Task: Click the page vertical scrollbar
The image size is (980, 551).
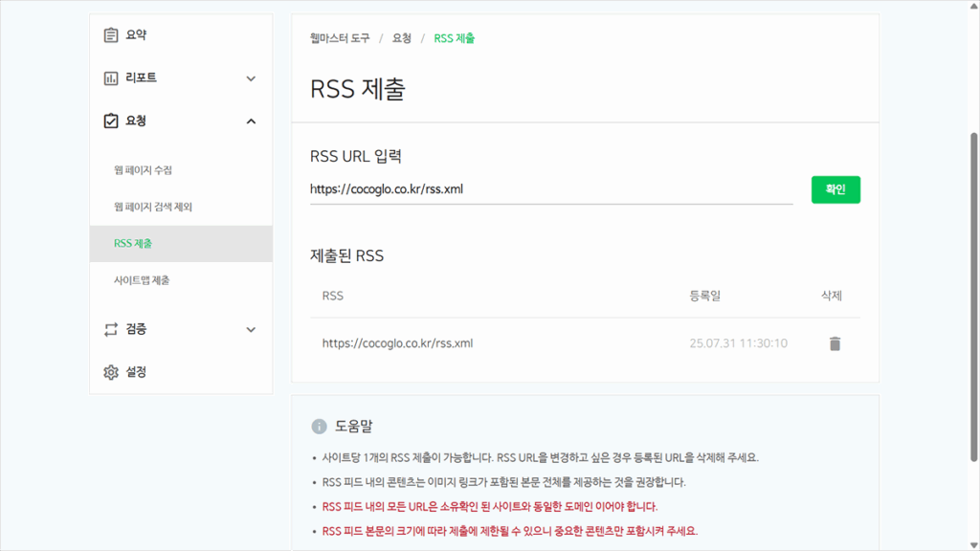Action: 973,297
